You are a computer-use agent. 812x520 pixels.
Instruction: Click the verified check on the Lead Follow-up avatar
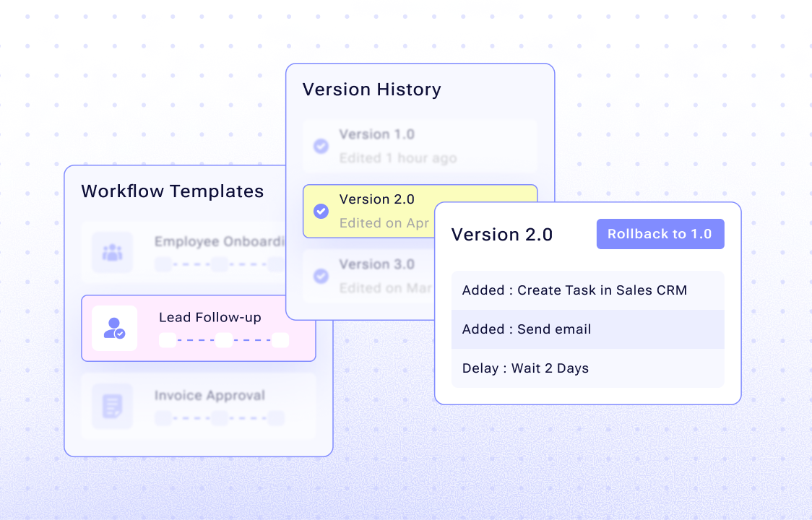(x=120, y=334)
